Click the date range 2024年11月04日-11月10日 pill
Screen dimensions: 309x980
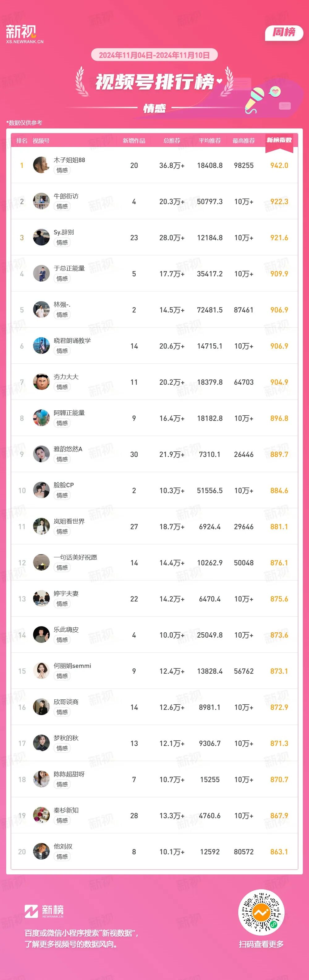[x=154, y=55]
